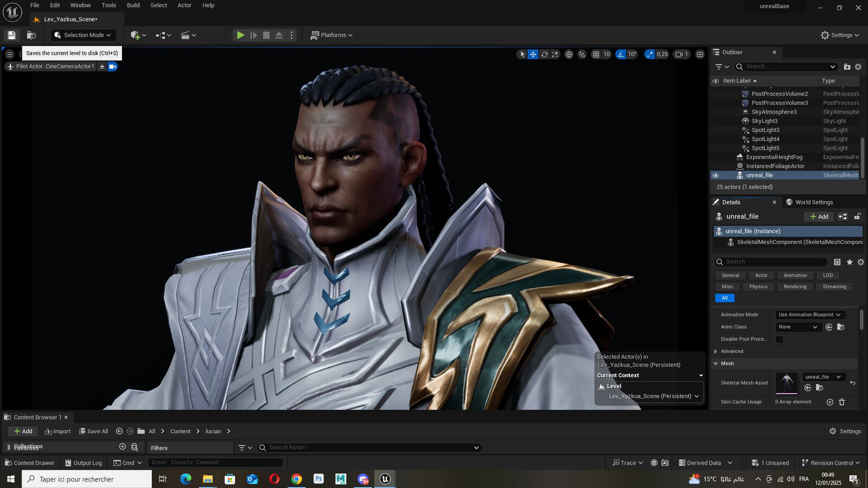868x488 pixels.
Task: Open the viewport options hamburger menu
Action: (9, 54)
